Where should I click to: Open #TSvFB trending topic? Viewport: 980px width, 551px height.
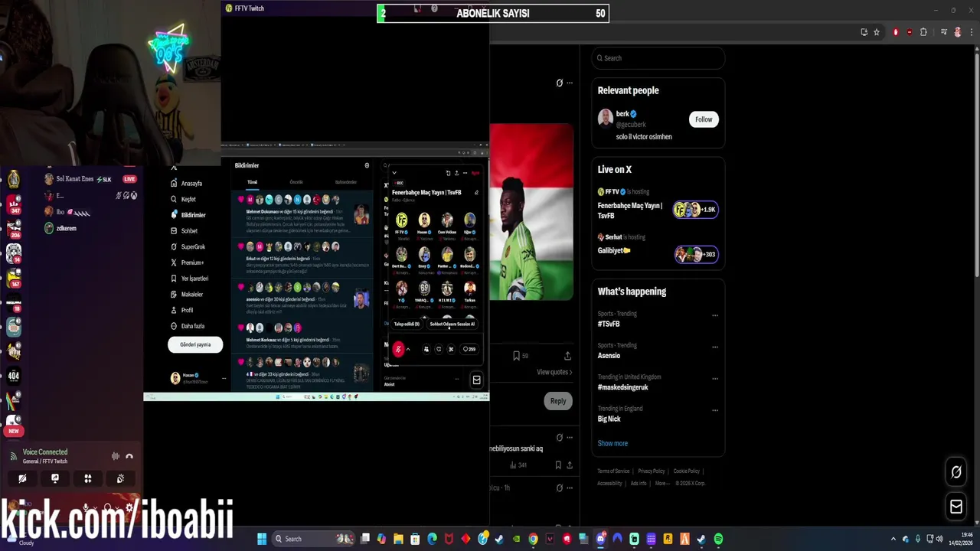point(609,324)
